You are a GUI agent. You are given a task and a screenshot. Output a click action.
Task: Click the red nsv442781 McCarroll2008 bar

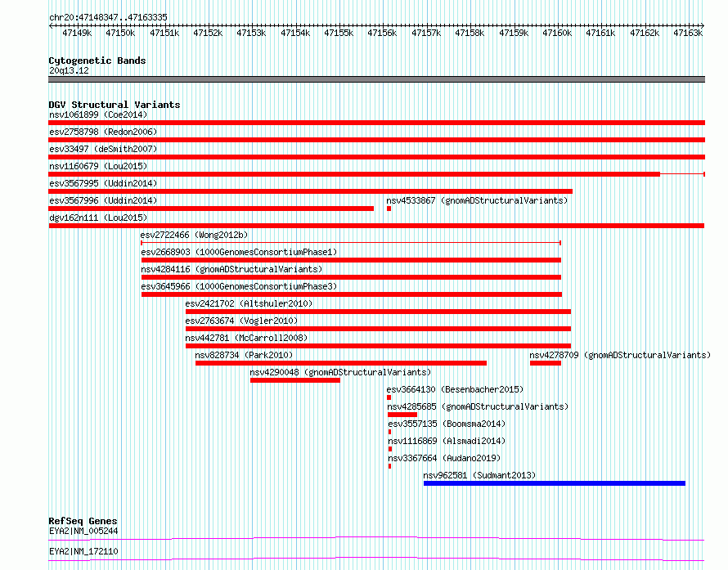tap(378, 346)
